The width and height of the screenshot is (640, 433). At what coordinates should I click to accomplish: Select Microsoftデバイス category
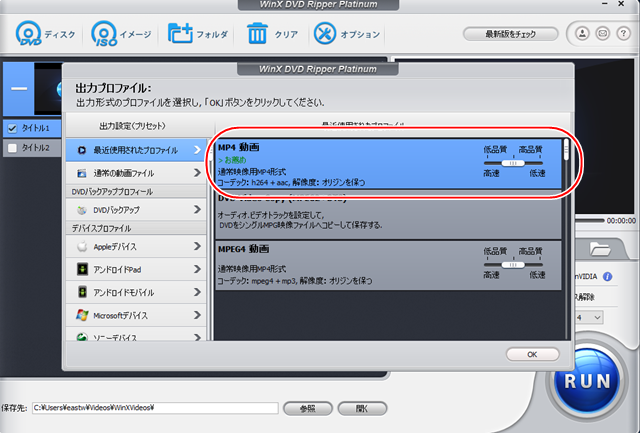[136, 315]
